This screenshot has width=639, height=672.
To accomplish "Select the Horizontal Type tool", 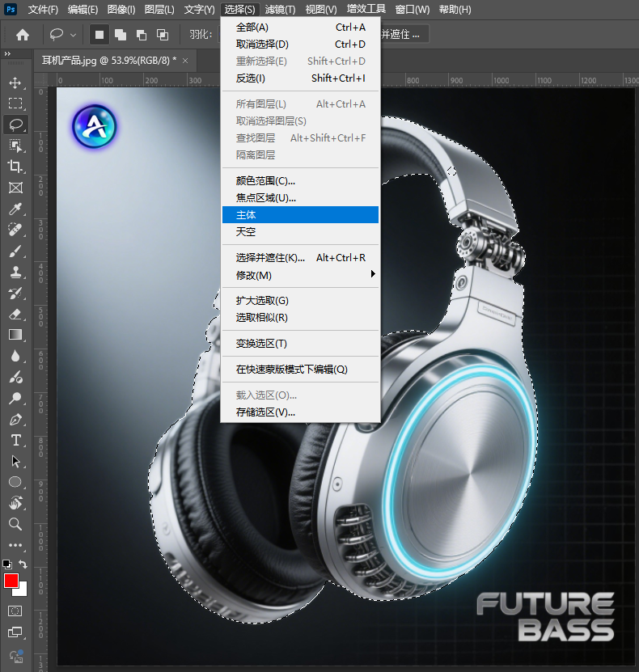I will click(x=15, y=441).
